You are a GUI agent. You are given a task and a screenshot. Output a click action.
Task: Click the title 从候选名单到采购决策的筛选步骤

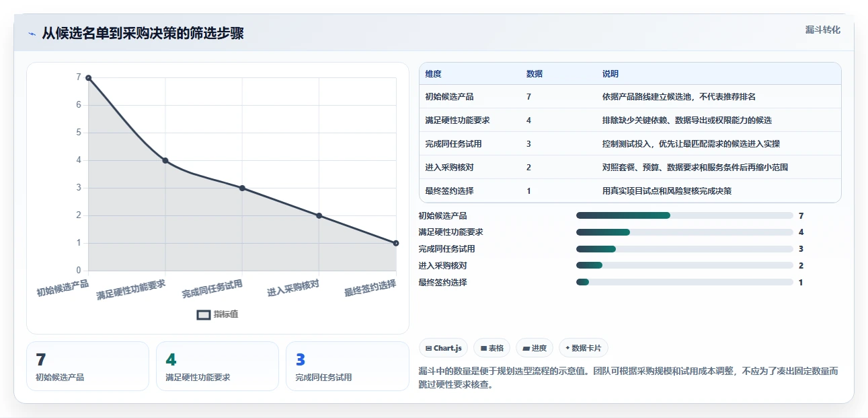(x=143, y=34)
